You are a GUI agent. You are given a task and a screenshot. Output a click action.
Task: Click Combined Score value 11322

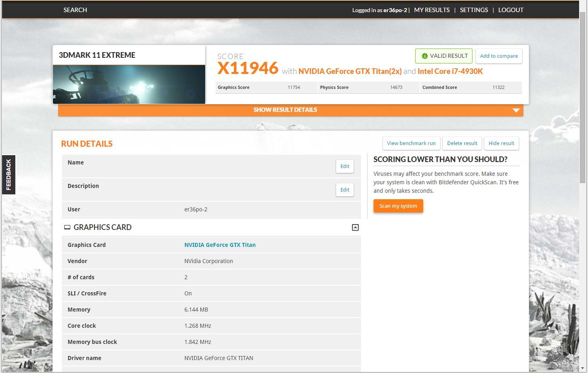[498, 87]
